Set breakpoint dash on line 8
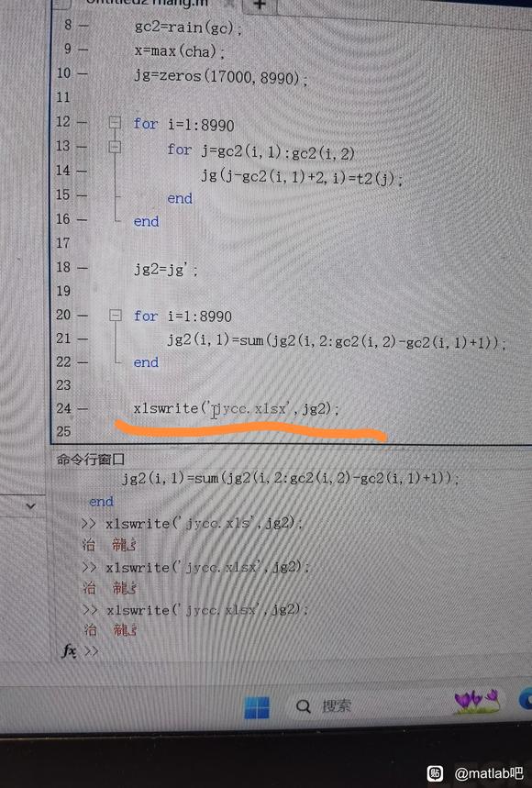The image size is (532, 788). 83,25
